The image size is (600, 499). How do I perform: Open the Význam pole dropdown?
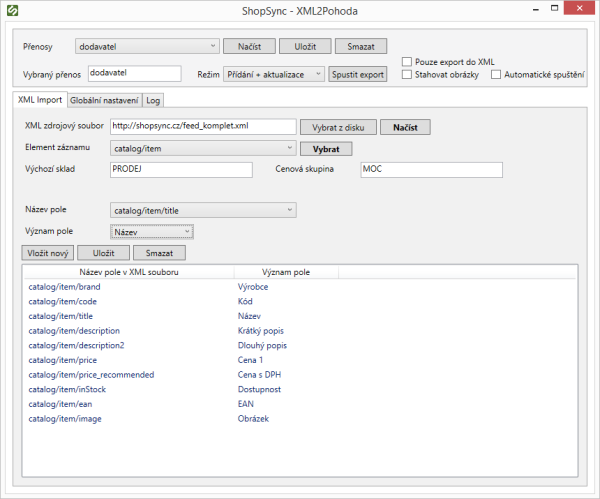coord(151,232)
